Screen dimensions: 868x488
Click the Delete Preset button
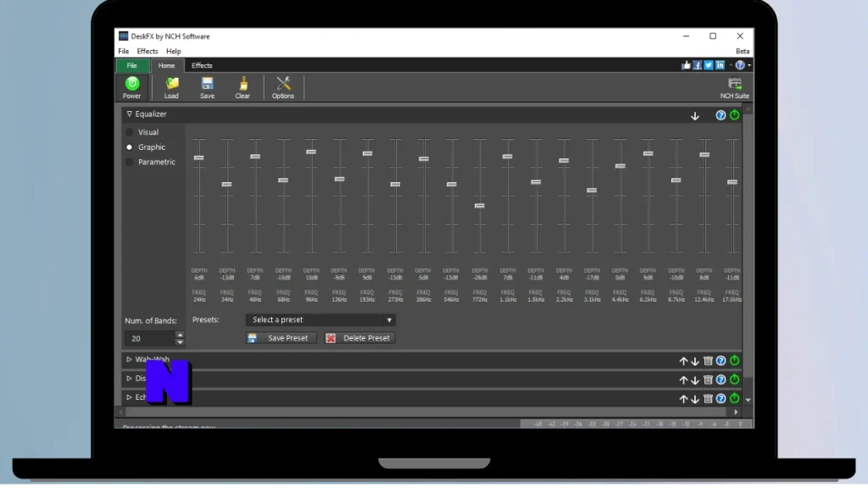[x=359, y=338]
